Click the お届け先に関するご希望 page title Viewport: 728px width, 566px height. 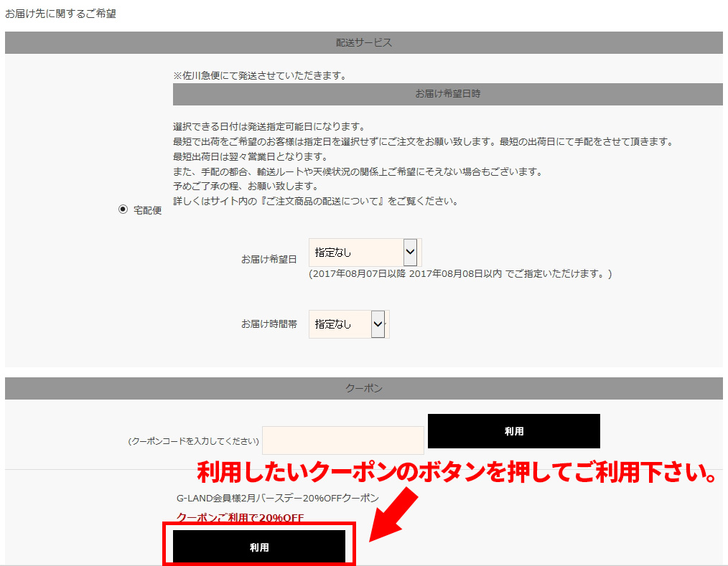pyautogui.click(x=61, y=12)
